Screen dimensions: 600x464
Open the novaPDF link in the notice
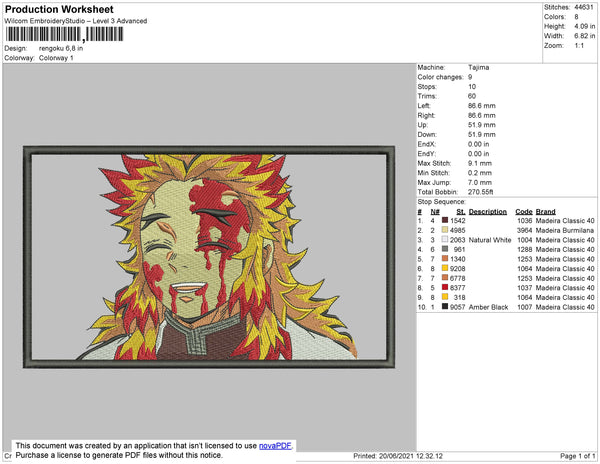coord(275,446)
